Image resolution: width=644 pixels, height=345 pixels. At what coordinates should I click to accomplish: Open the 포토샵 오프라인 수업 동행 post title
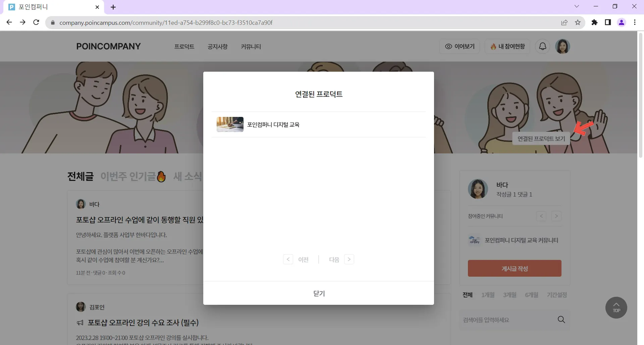[x=140, y=220]
